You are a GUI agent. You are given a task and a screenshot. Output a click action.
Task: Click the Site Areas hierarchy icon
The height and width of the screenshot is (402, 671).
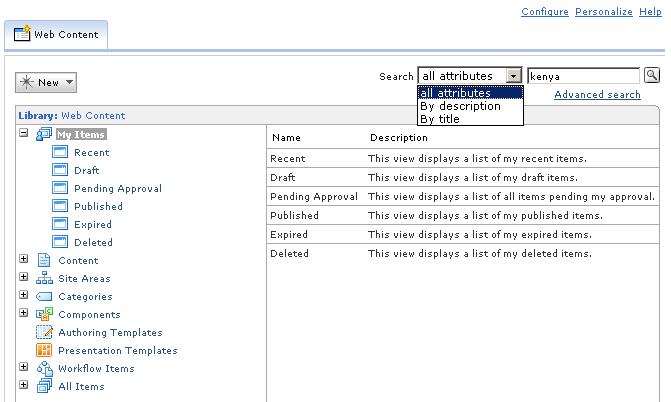coord(44,278)
